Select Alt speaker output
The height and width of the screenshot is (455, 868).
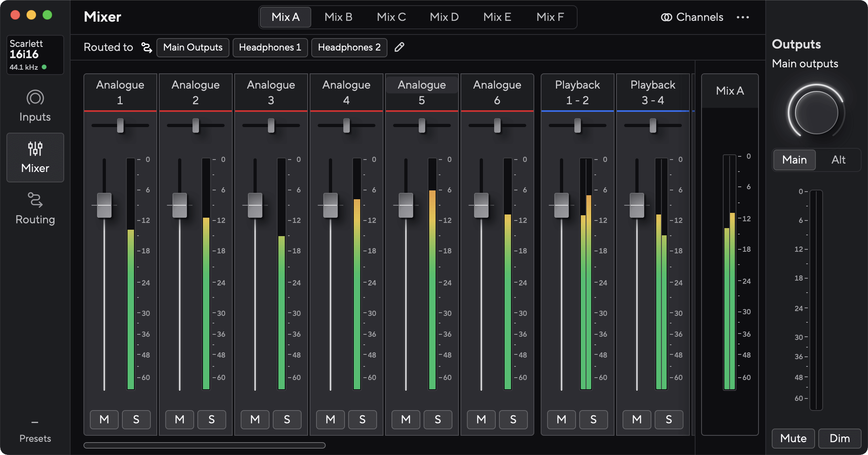click(838, 160)
